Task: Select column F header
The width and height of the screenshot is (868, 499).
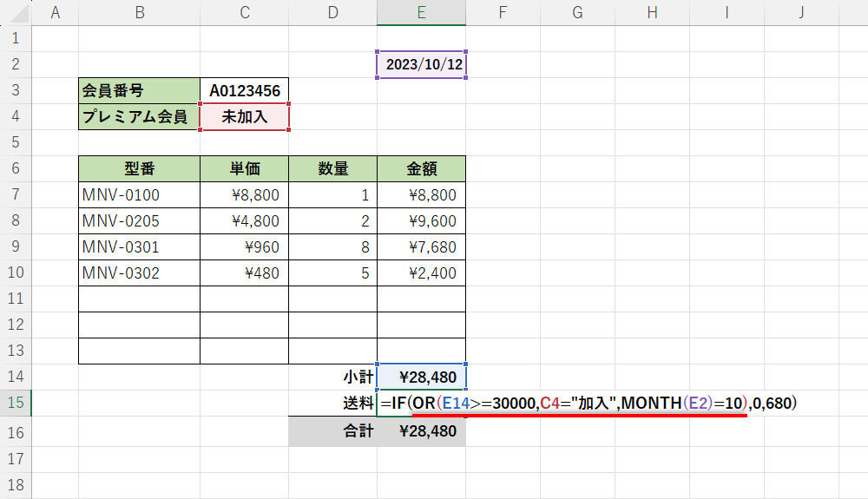Action: [503, 12]
